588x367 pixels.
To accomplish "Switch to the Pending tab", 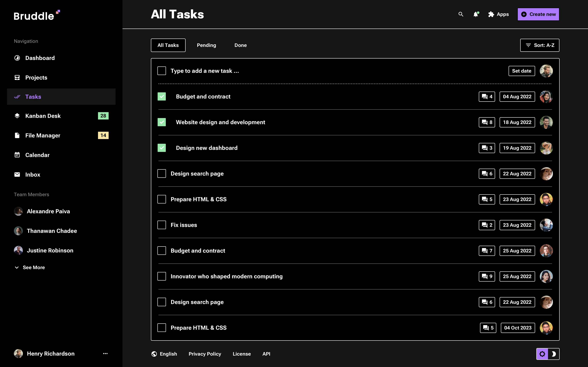I will pos(206,45).
